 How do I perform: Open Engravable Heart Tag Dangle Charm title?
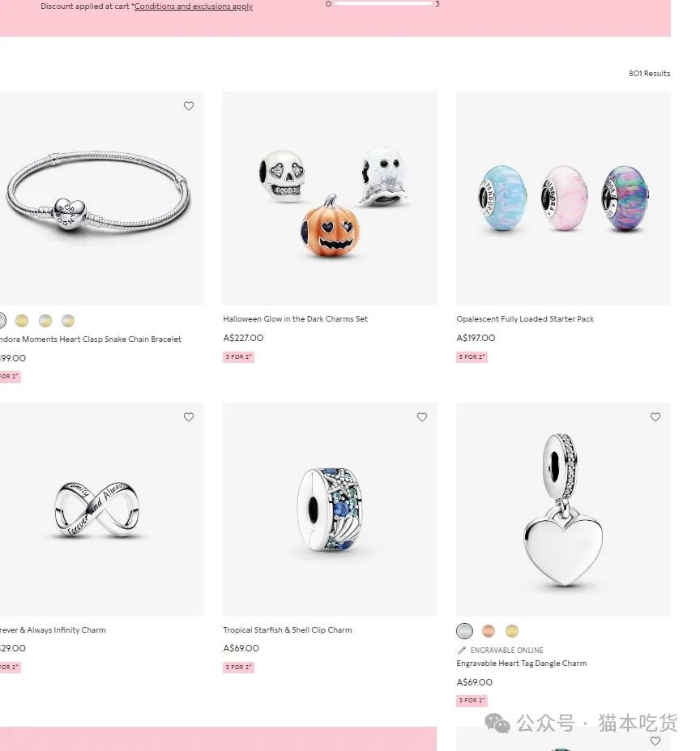tap(521, 664)
